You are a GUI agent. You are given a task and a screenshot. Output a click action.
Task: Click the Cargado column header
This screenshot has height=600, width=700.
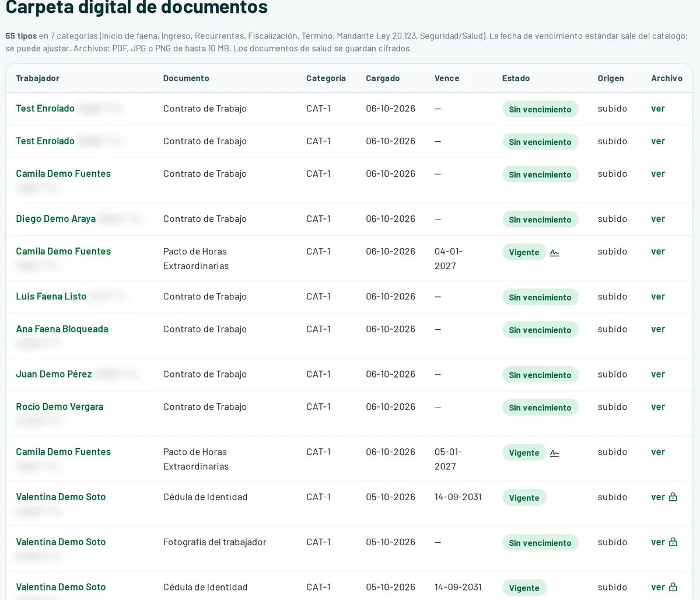[383, 78]
